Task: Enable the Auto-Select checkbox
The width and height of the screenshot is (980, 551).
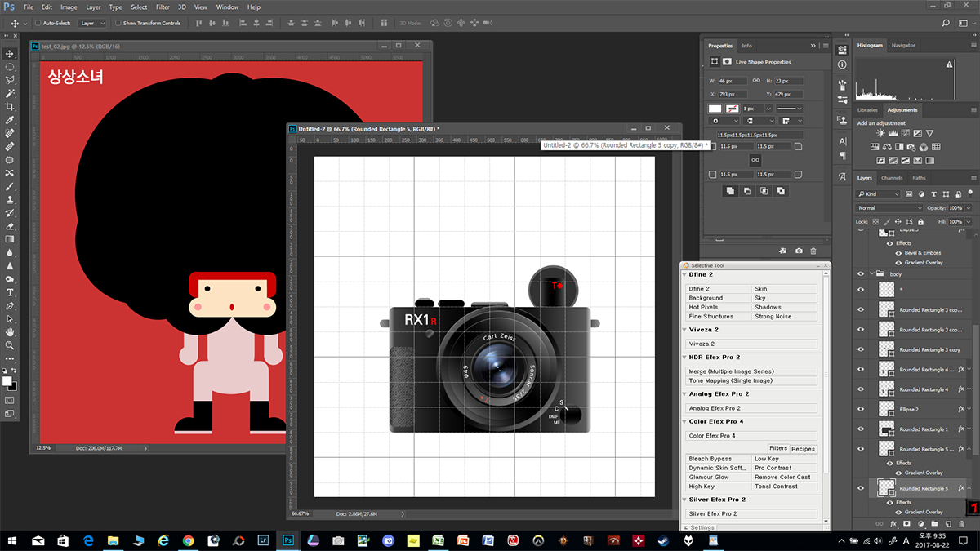Action: 38,23
